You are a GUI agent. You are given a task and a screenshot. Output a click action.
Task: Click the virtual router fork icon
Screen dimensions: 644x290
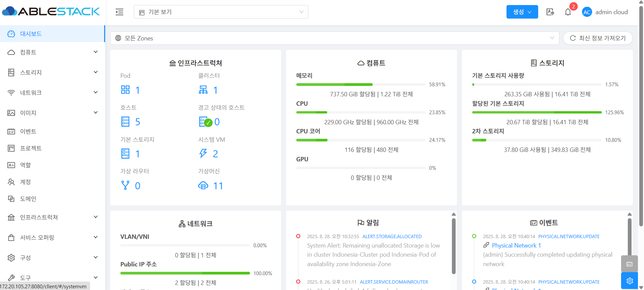[125, 186]
